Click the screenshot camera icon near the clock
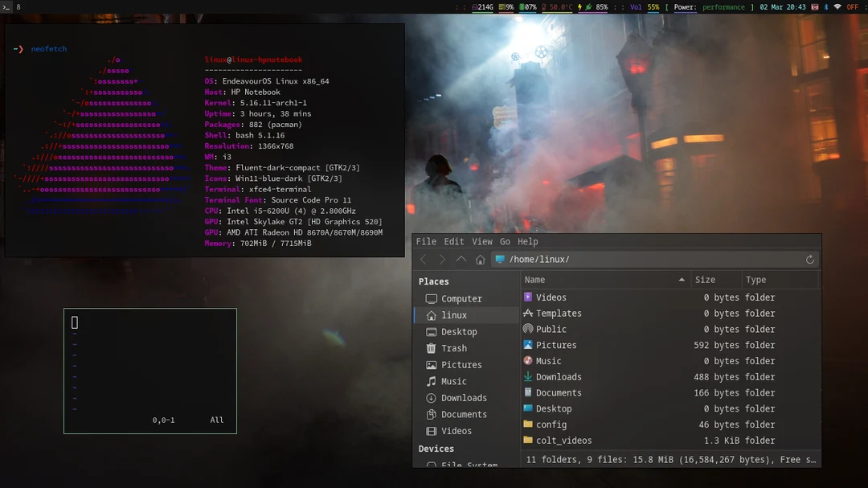The width and height of the screenshot is (868, 488). pyautogui.click(x=814, y=6)
